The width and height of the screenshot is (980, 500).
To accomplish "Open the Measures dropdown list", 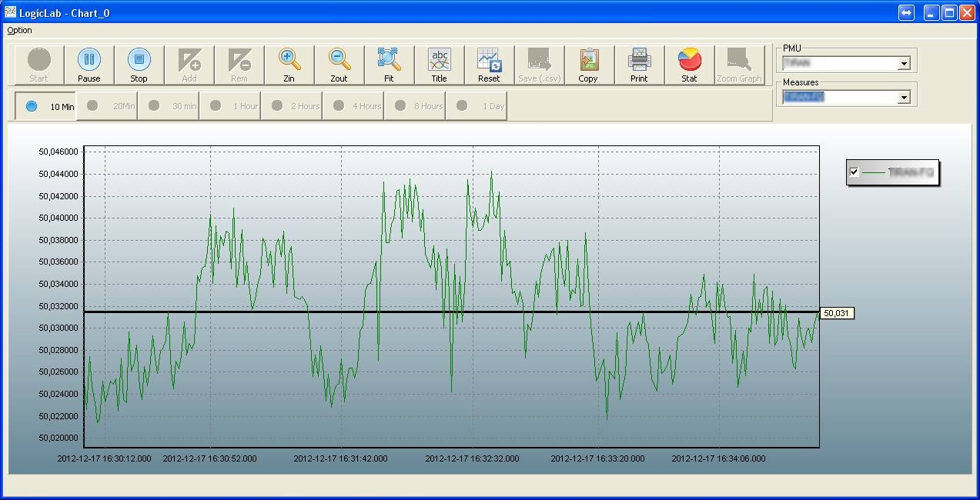I will click(905, 97).
